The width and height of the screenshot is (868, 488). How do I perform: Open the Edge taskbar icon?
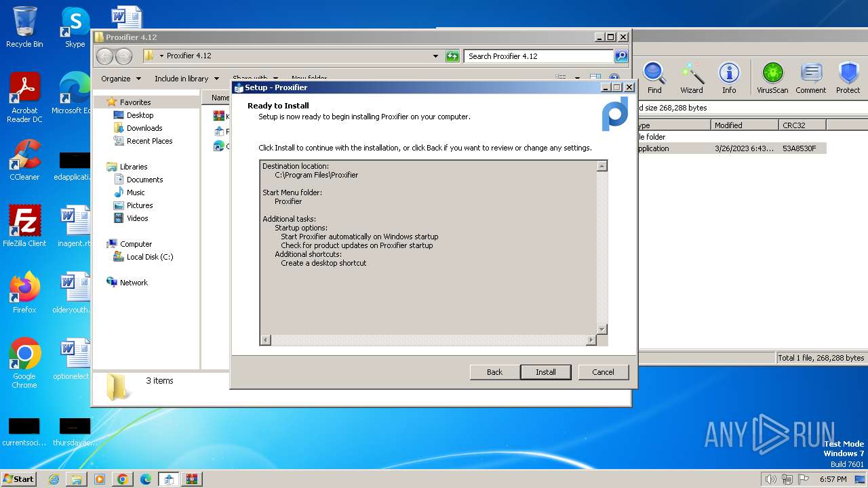145,479
